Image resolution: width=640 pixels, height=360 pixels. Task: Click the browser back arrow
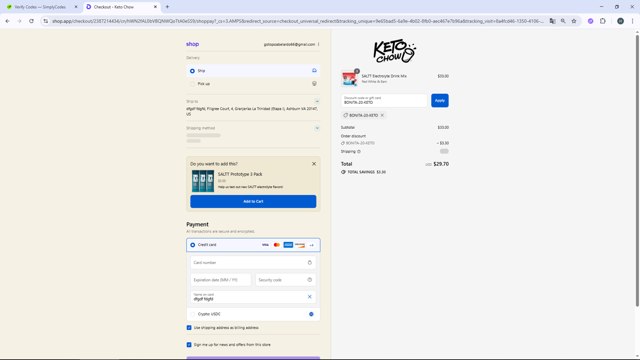(8, 21)
